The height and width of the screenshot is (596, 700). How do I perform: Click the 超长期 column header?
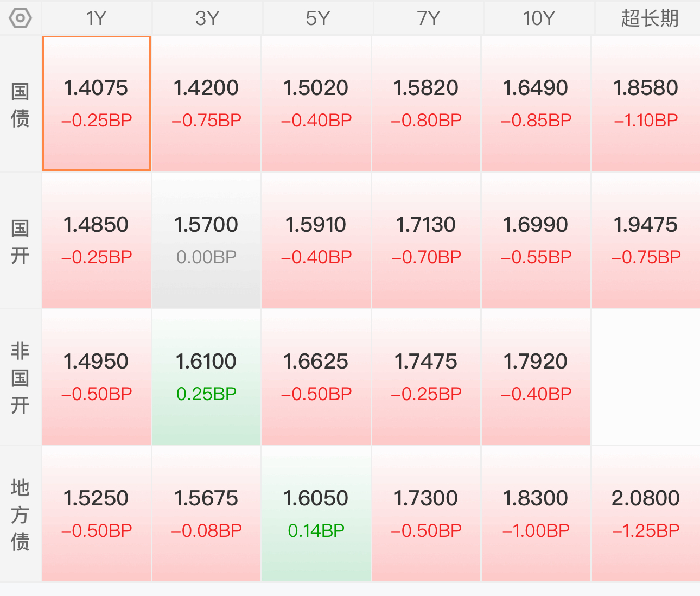click(x=648, y=18)
